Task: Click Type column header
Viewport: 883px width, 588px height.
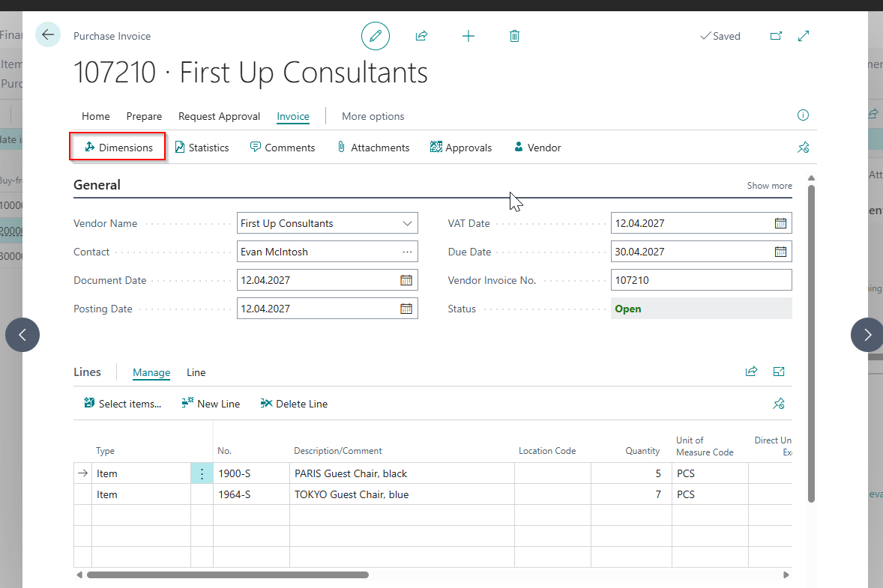Action: coord(105,451)
